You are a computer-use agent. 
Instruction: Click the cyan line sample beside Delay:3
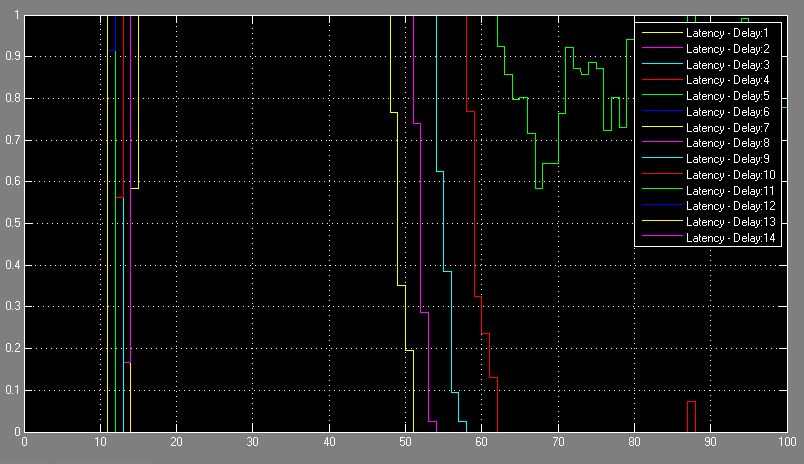659,65
